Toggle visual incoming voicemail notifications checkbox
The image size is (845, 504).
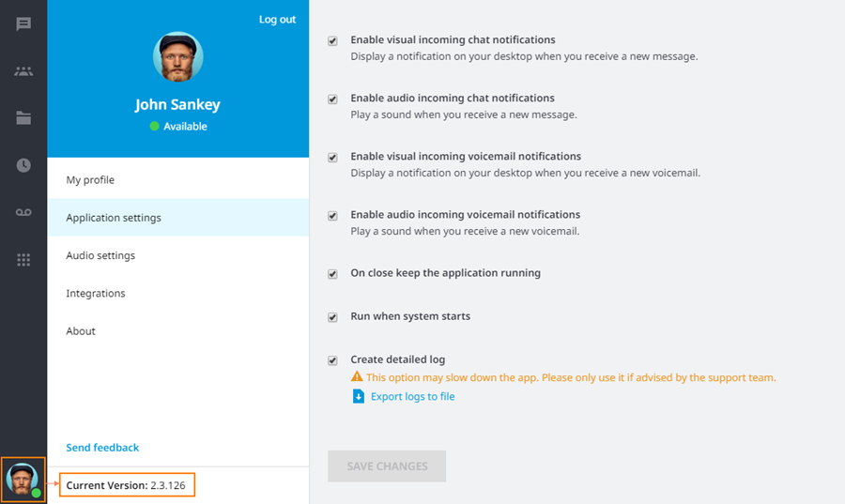tap(332, 158)
